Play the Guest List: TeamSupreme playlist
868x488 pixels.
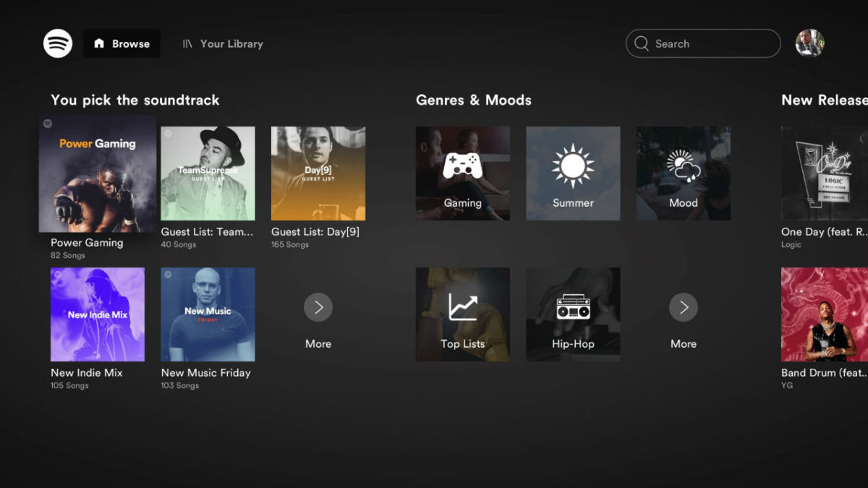coord(208,173)
